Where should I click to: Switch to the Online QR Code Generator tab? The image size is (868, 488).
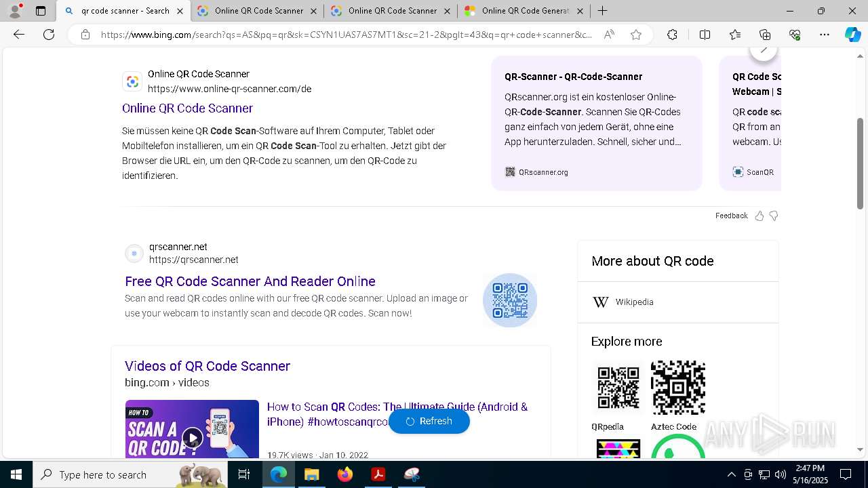coord(524,11)
